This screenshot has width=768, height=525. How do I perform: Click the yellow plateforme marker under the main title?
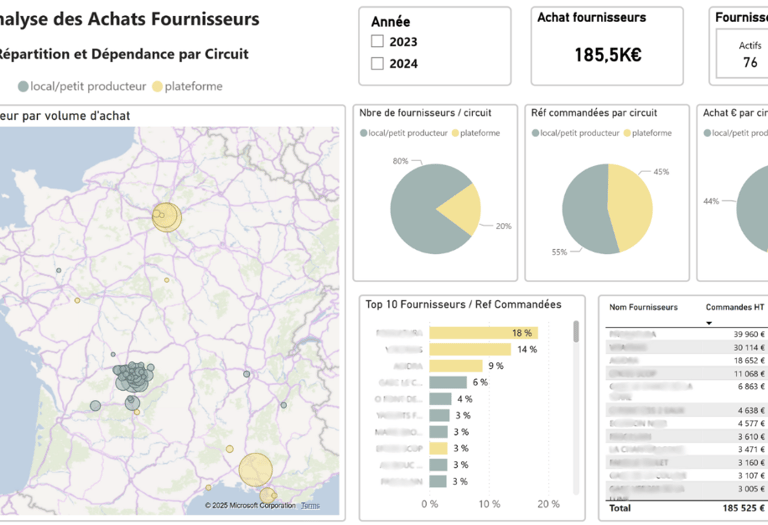(x=157, y=87)
